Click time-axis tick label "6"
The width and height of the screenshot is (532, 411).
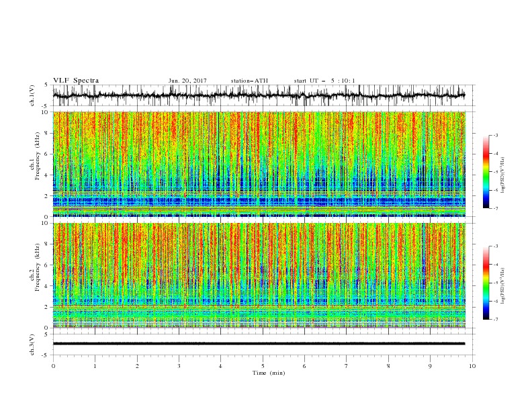[x=304, y=366]
